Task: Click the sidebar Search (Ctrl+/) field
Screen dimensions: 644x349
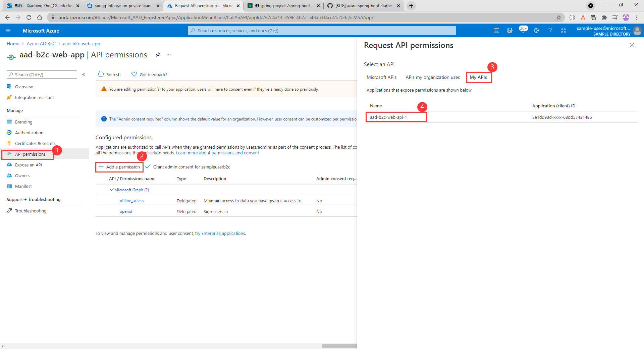Action: [x=42, y=74]
